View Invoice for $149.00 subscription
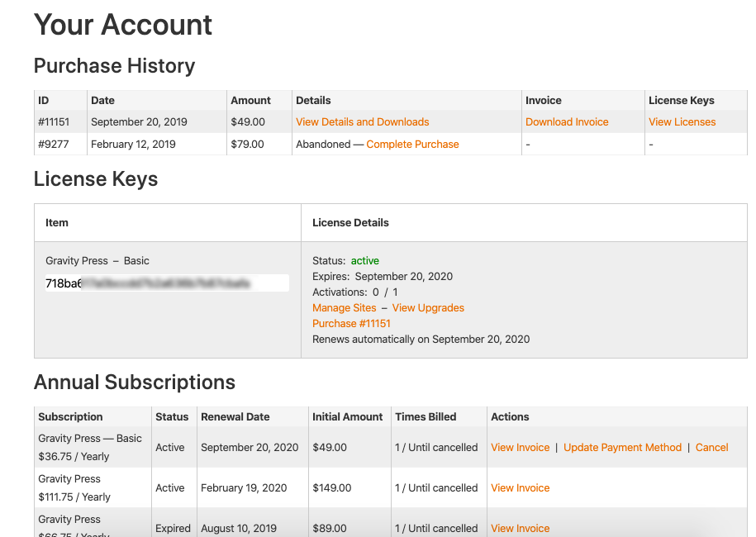The width and height of the screenshot is (756, 537). (520, 487)
